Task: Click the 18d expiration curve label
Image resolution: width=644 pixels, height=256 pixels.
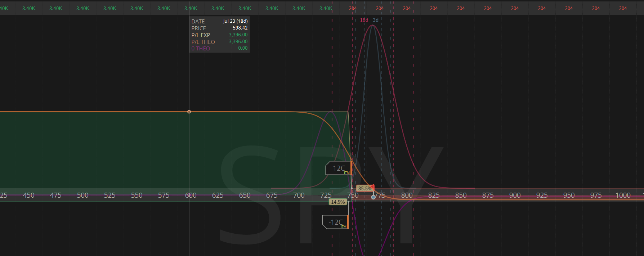Action: tap(364, 20)
